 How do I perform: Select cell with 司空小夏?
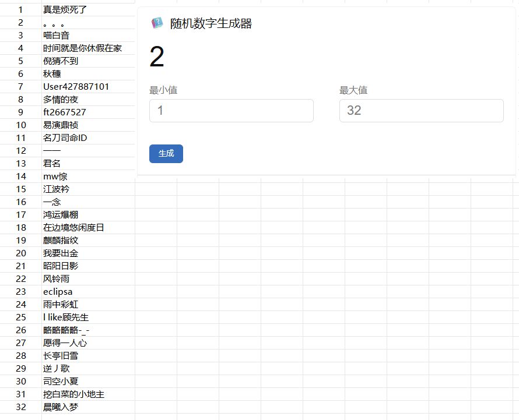point(89,382)
